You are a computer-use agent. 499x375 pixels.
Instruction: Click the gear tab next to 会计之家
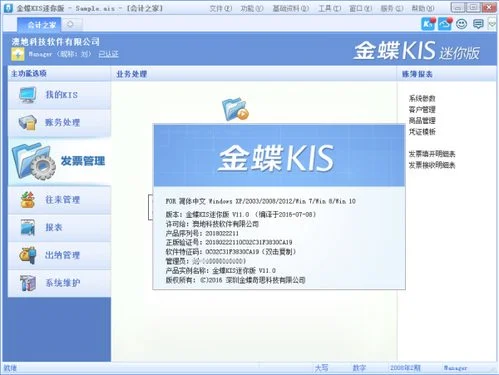[70, 24]
